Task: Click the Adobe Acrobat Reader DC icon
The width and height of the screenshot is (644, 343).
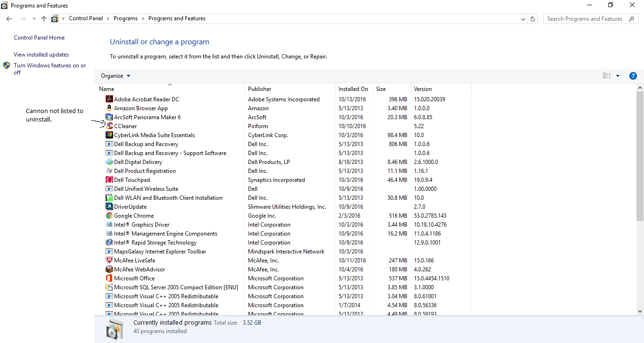Action: point(109,99)
